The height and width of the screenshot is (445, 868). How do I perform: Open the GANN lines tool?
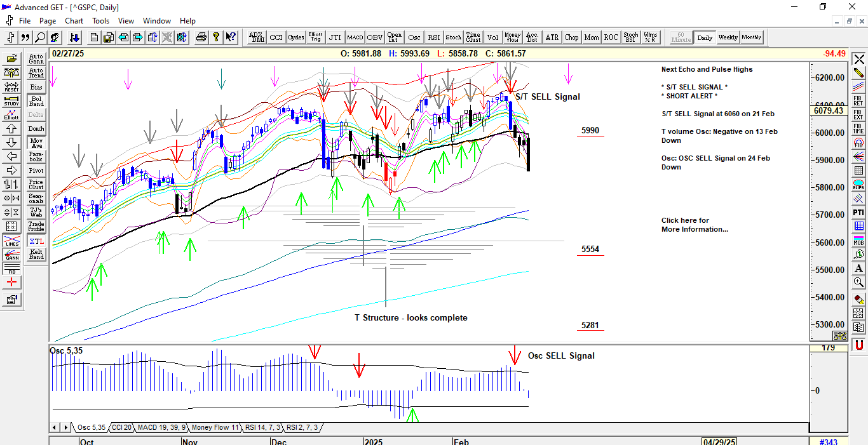tap(11, 255)
